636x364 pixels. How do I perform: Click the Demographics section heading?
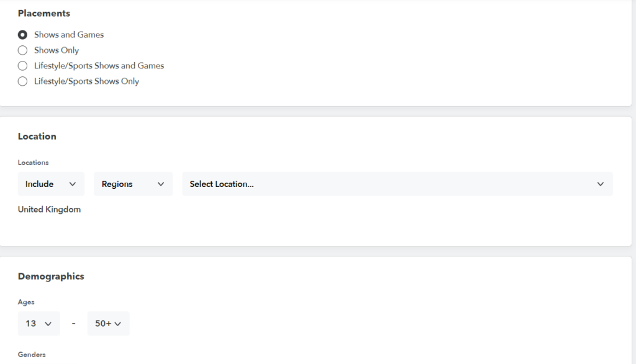[x=50, y=276]
